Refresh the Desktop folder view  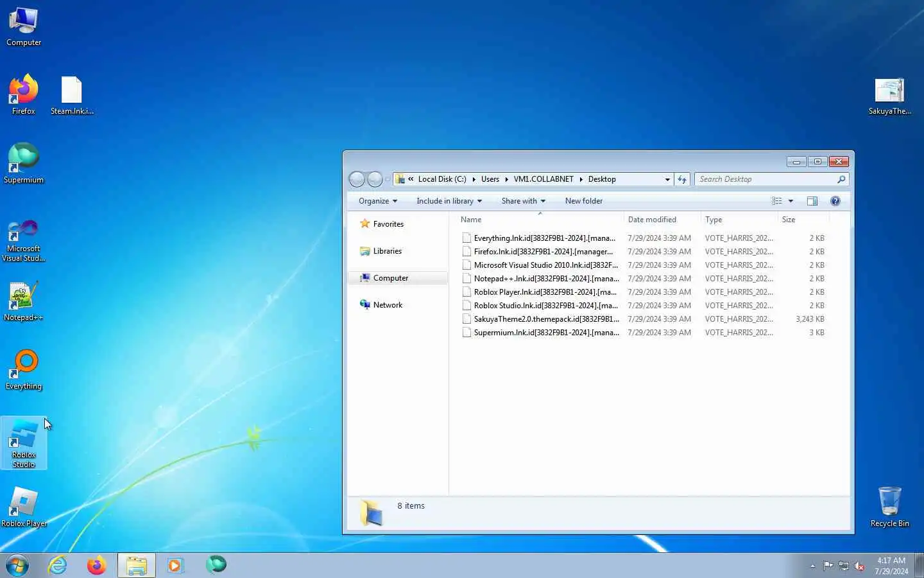(682, 179)
